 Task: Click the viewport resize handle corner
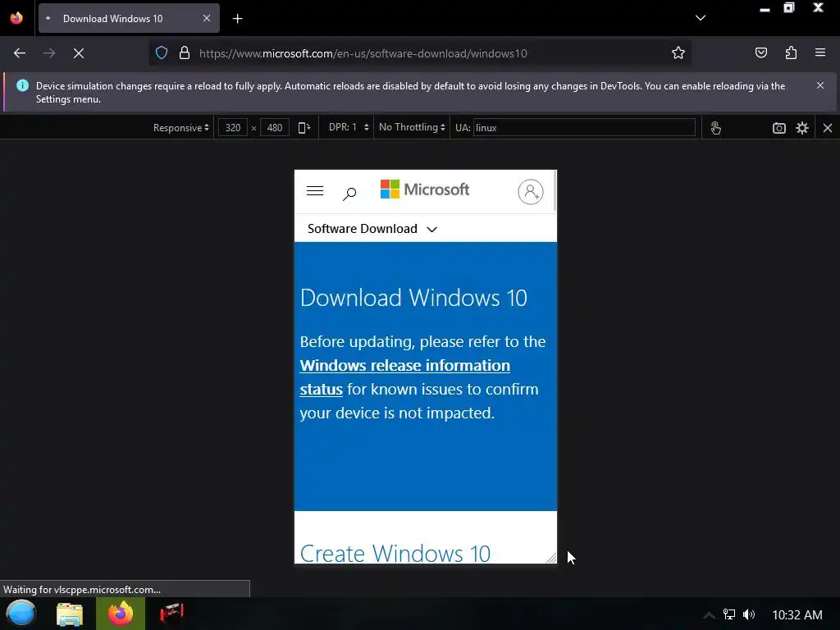[552, 558]
